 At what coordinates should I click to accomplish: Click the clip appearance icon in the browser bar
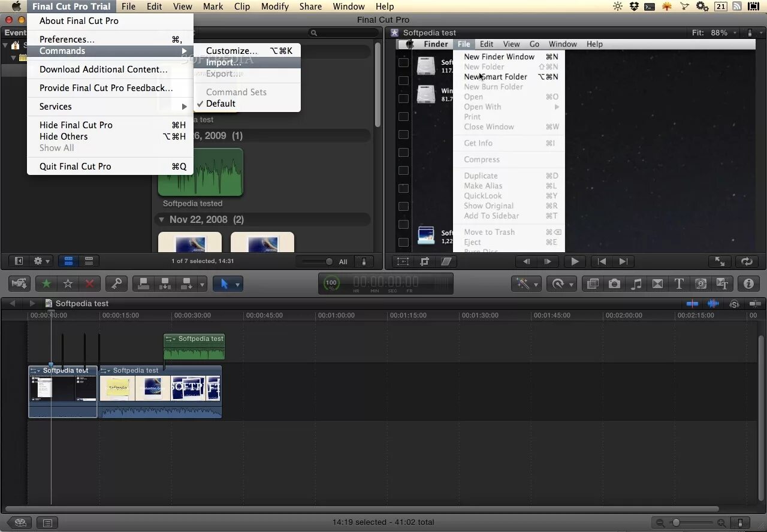[364, 261]
